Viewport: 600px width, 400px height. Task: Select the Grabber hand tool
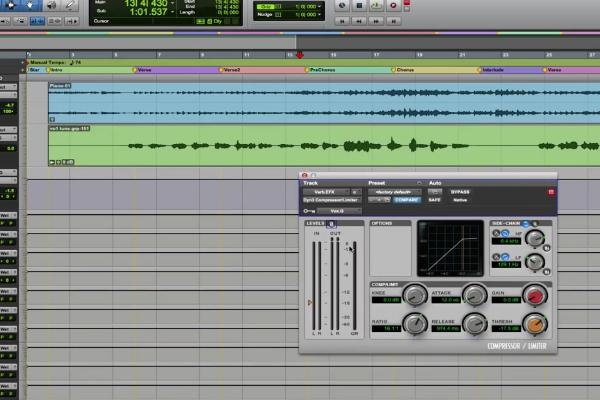coord(31,5)
